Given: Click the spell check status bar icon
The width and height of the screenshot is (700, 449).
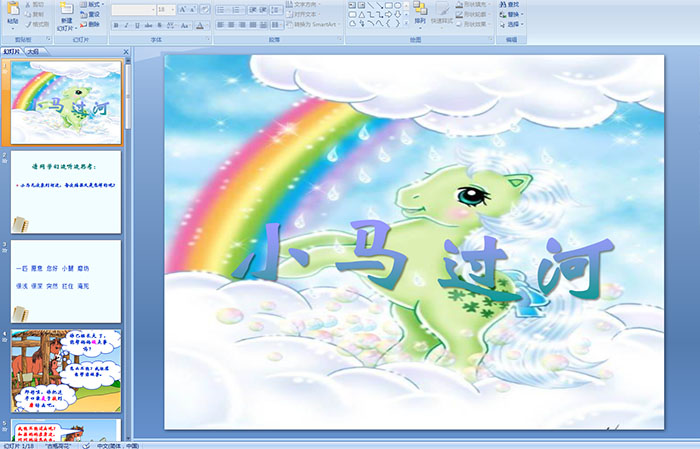Looking at the screenshot, I should [x=86, y=445].
